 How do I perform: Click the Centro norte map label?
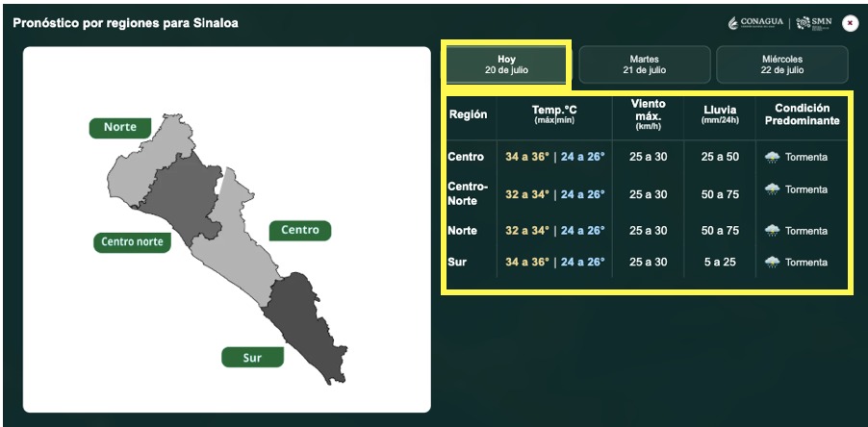click(132, 242)
